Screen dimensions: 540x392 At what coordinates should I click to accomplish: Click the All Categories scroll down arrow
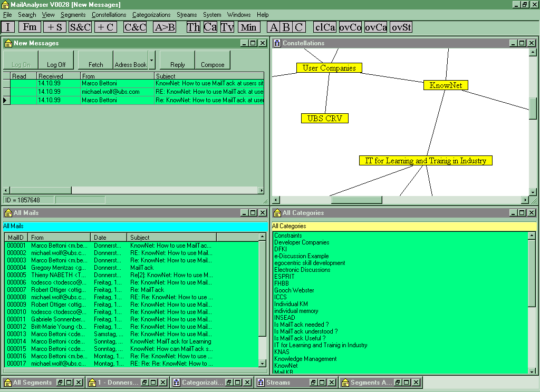point(532,371)
